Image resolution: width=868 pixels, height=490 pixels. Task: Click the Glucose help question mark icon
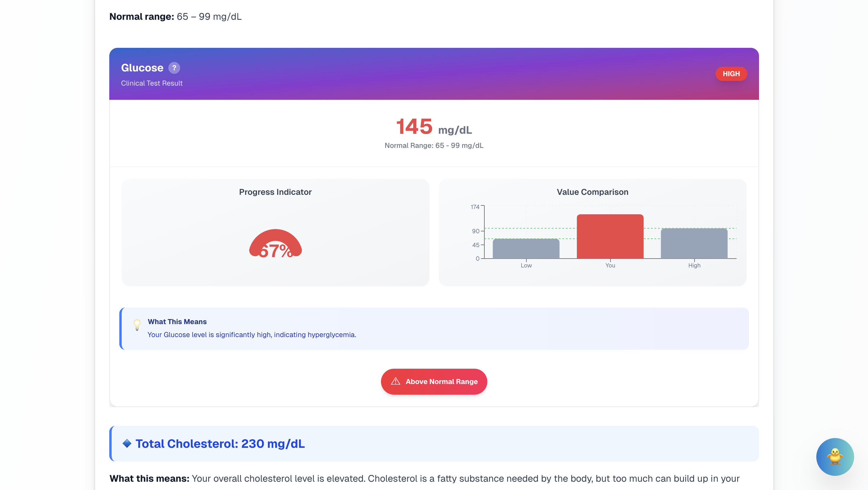pyautogui.click(x=174, y=68)
